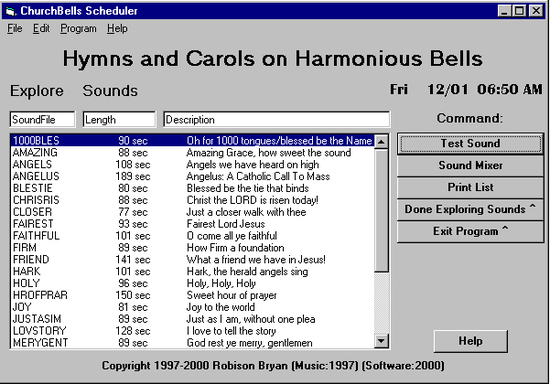This screenshot has width=550, height=384.
Task: Close the ChurchBells Scheduler window
Action: (x=536, y=11)
